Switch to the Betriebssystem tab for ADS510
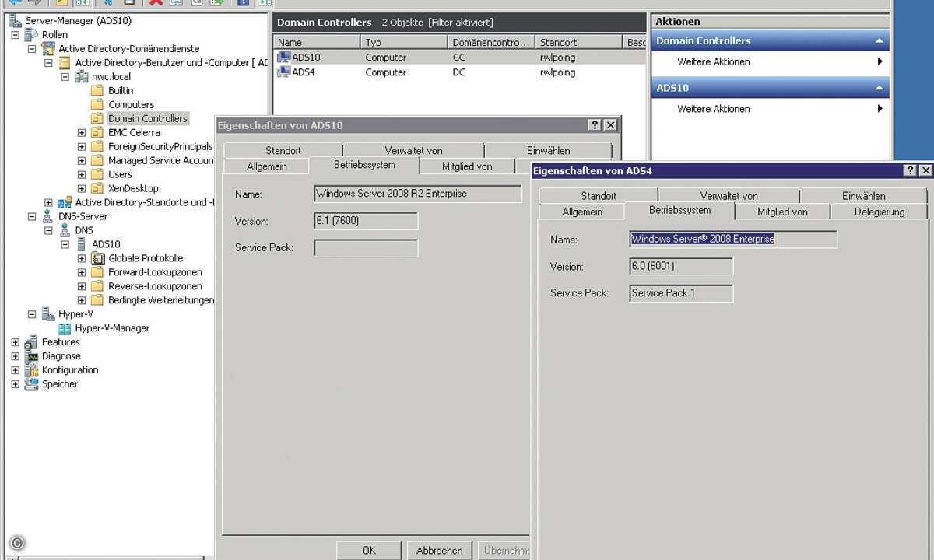Image resolution: width=934 pixels, height=560 pixels. pos(365,165)
